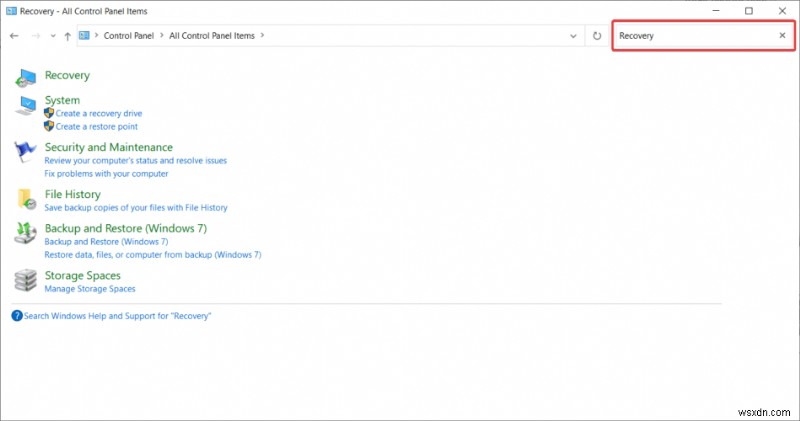
Task: Expand the address bar history dropdown
Action: (x=573, y=36)
